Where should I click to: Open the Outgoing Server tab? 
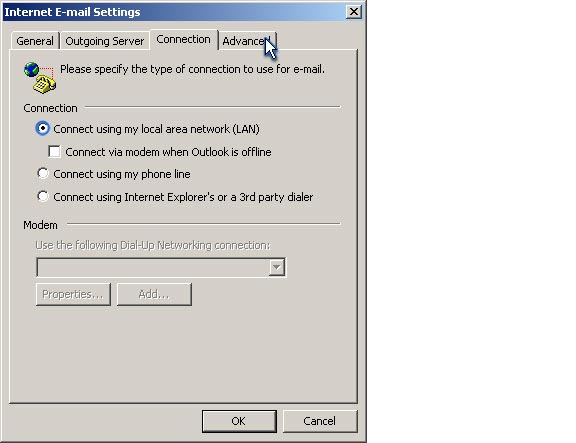click(x=105, y=41)
